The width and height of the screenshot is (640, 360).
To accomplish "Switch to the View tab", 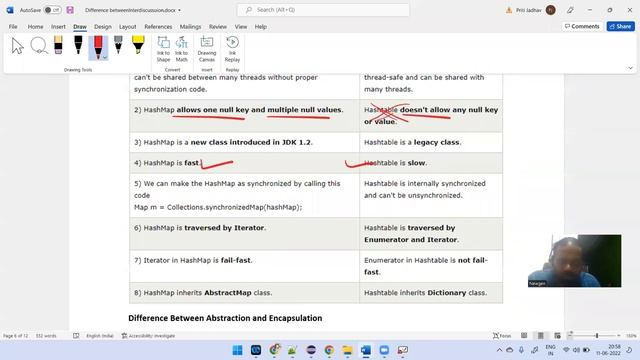I will (241, 27).
